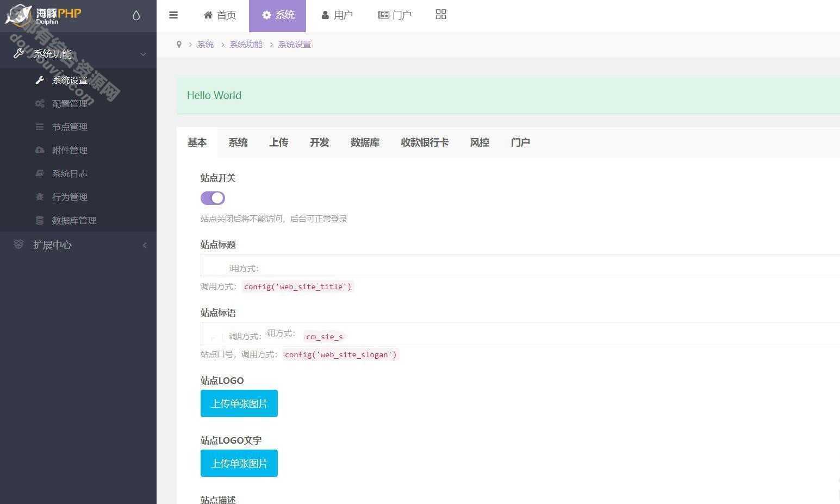Click the home icon in top navigation
Screen dimensions: 840x504
click(208, 15)
